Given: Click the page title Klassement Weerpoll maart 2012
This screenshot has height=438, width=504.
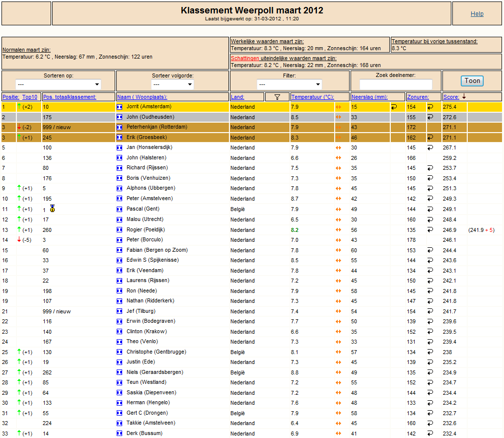Looking at the screenshot, I should tap(252, 10).
